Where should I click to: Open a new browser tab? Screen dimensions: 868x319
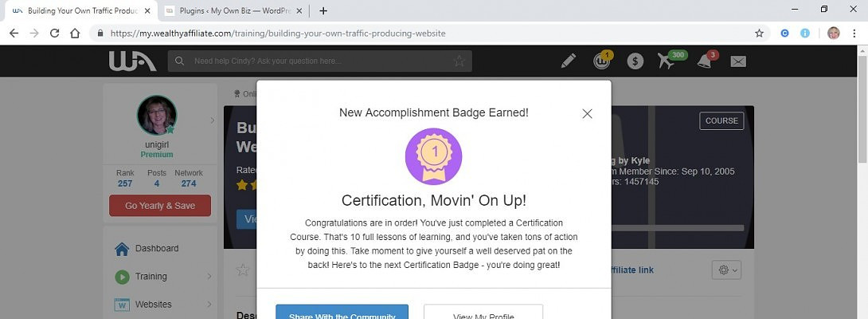[323, 11]
